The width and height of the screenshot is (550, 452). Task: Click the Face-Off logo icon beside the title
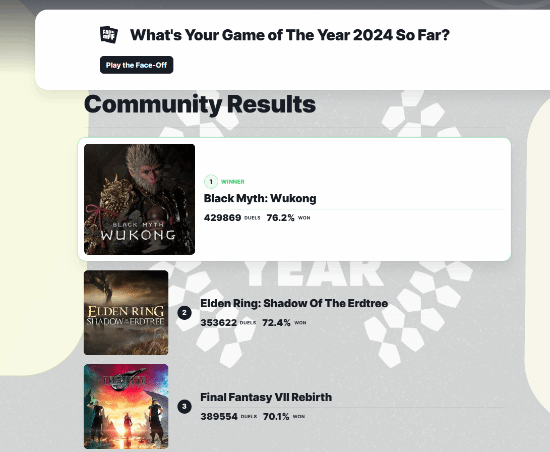point(109,35)
